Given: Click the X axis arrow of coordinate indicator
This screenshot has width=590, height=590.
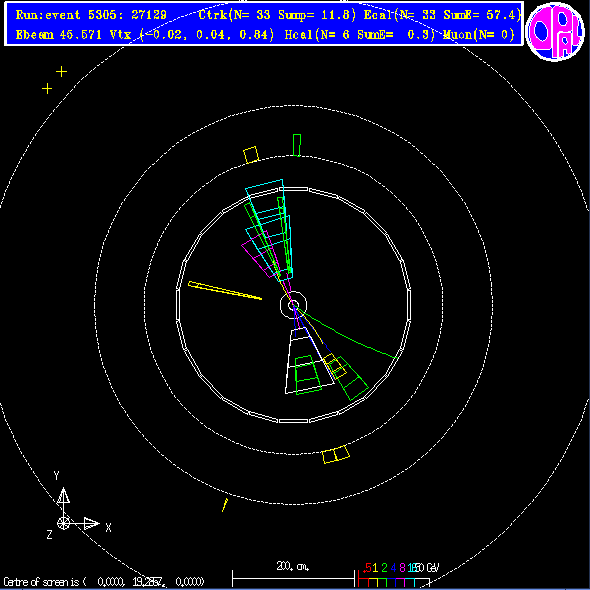Looking at the screenshot, I should [x=91, y=523].
